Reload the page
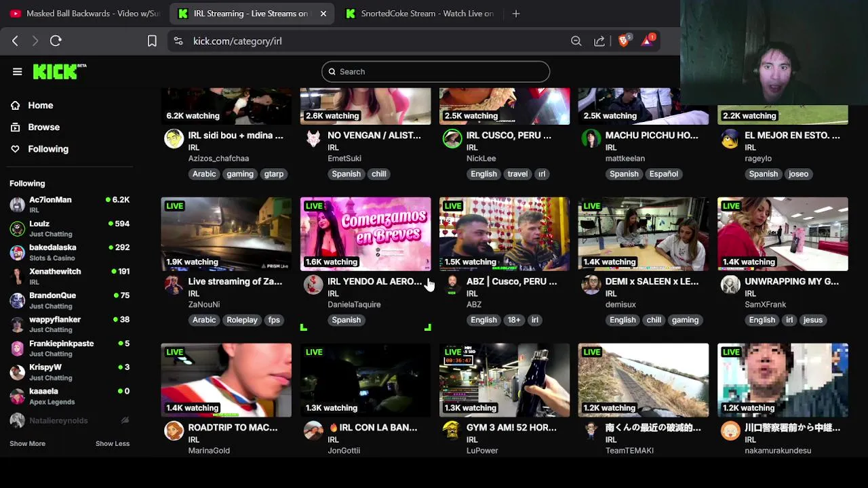The image size is (868, 488). pyautogui.click(x=56, y=41)
